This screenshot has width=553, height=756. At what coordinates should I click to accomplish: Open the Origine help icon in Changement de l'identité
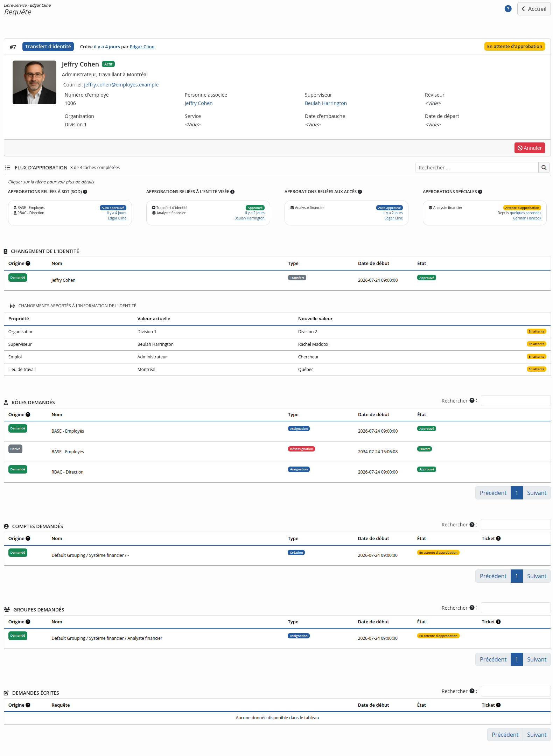coord(28,264)
